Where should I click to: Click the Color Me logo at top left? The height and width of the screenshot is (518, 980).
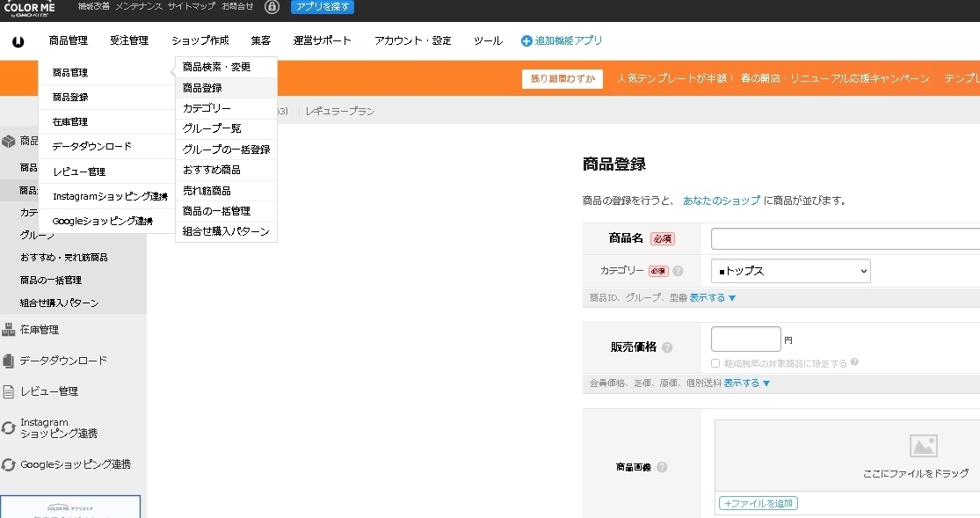tap(29, 8)
